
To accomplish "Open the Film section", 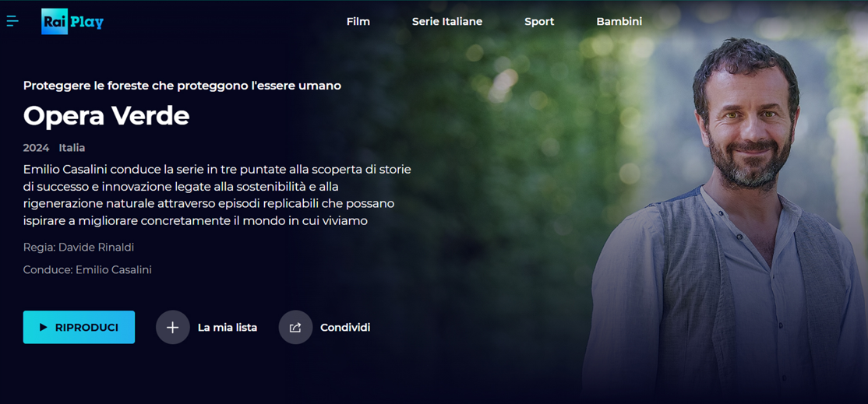I will point(358,22).
